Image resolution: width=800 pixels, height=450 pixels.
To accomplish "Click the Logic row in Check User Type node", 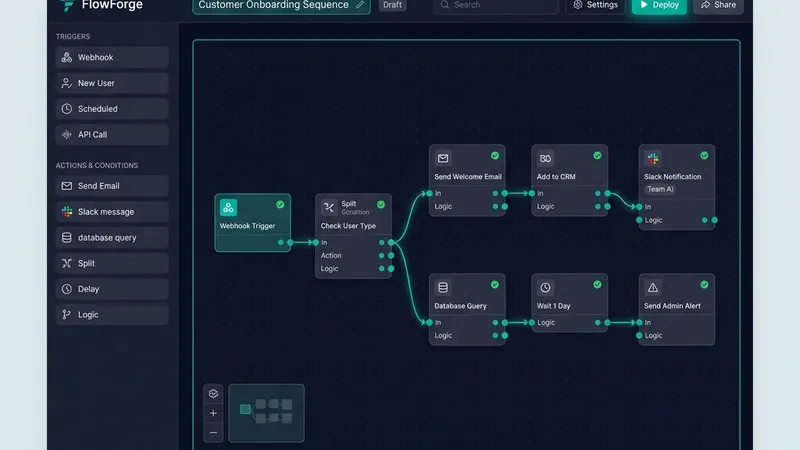I will point(354,269).
